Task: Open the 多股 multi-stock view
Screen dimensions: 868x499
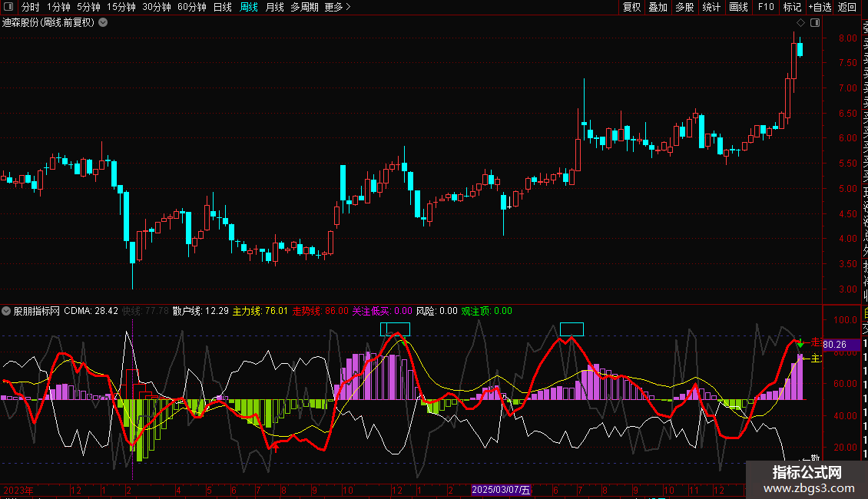Action: [x=684, y=7]
